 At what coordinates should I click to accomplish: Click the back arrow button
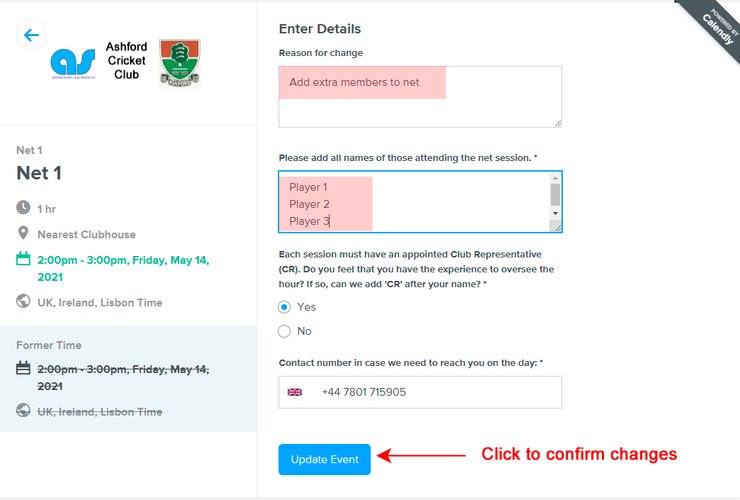click(31, 35)
